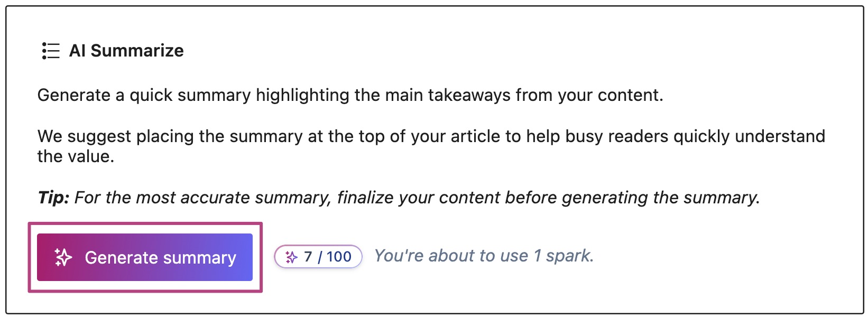Click the 7 / 100 spark counter badge
The height and width of the screenshot is (318, 868).
click(318, 257)
